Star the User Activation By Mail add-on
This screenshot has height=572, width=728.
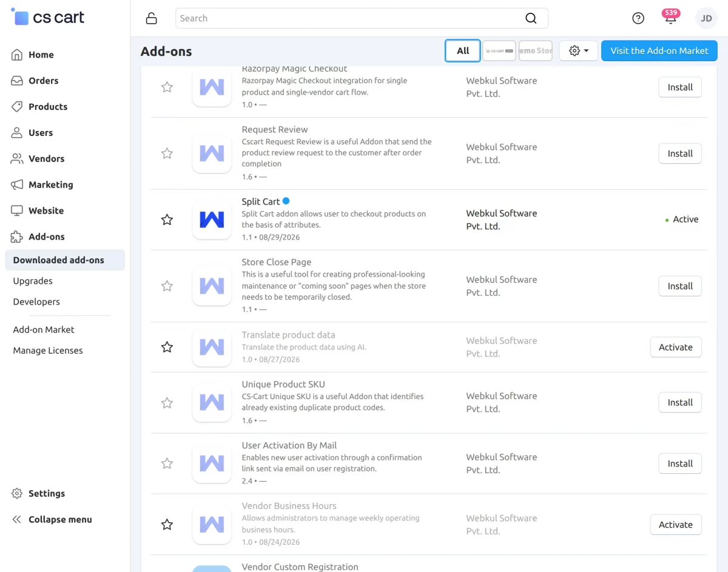click(x=167, y=463)
